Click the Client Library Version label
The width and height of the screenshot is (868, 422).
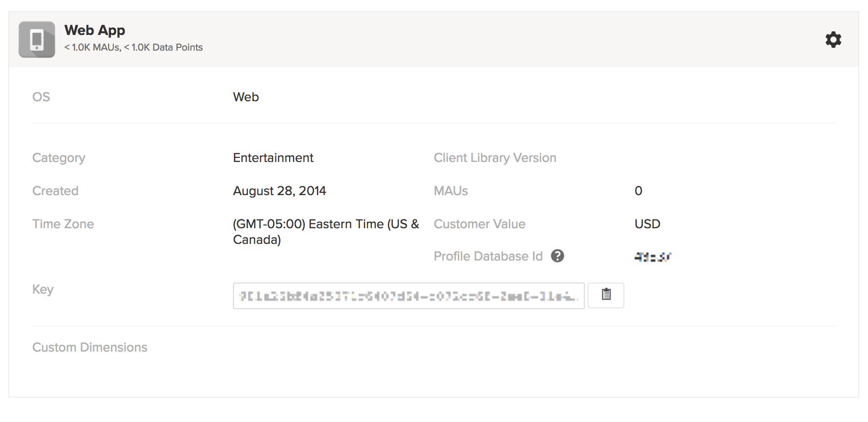[x=495, y=158]
